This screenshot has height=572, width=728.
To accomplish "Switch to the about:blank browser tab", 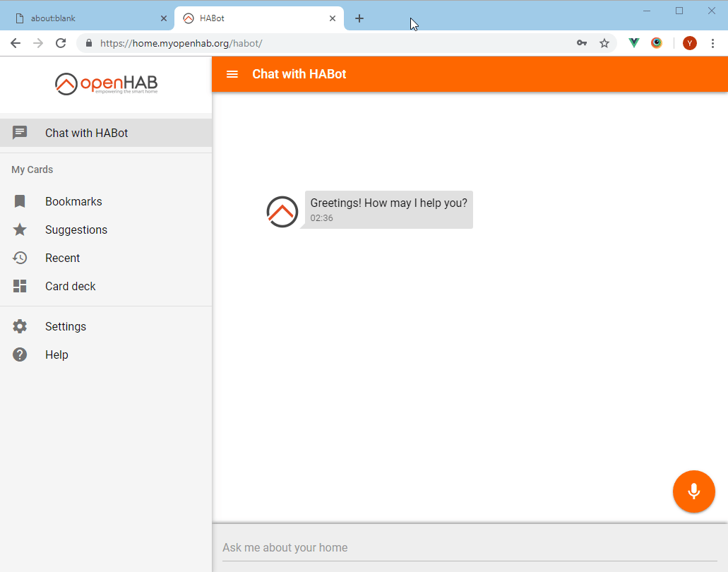I will click(85, 18).
